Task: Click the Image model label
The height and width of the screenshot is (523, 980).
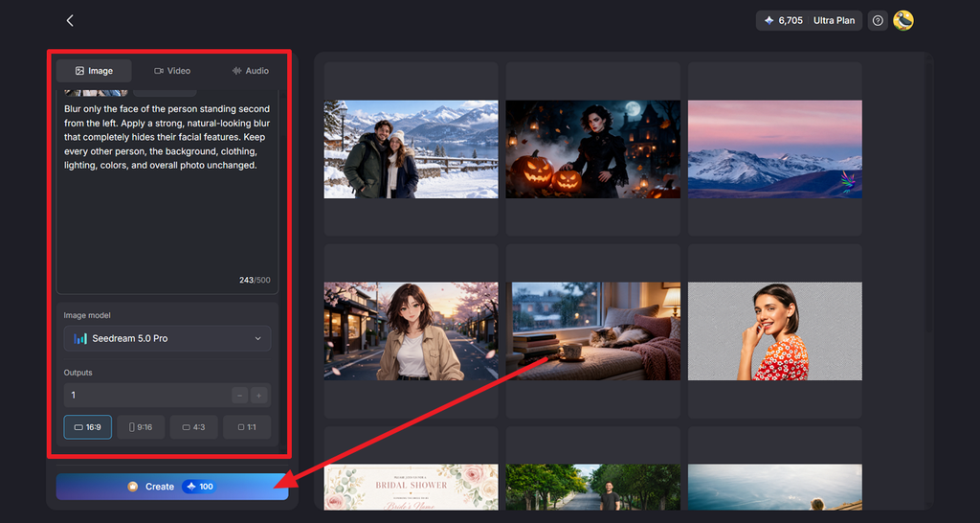Action: [87, 316]
